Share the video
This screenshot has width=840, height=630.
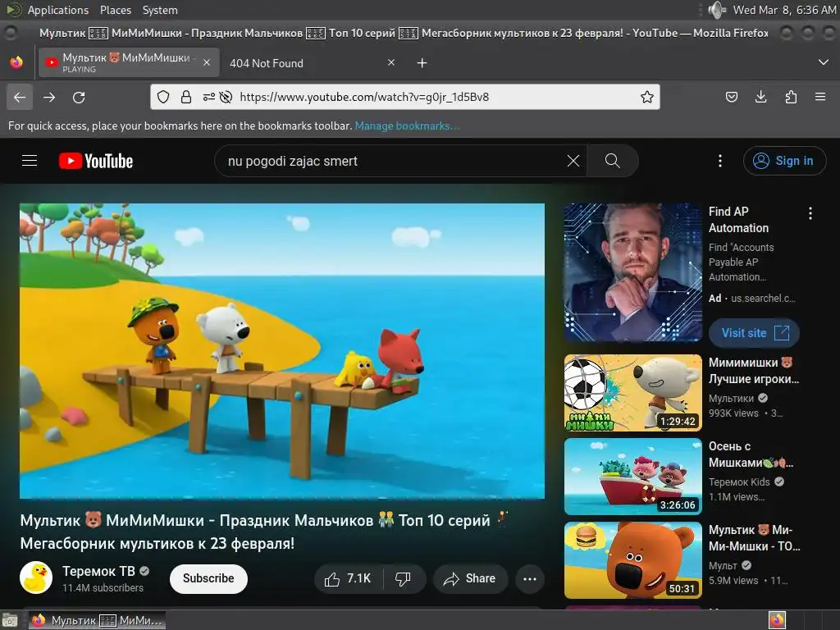(470, 578)
